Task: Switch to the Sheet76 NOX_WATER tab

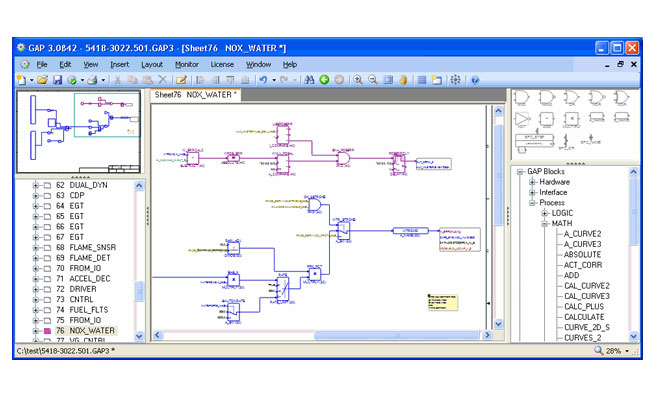Action: [195, 95]
